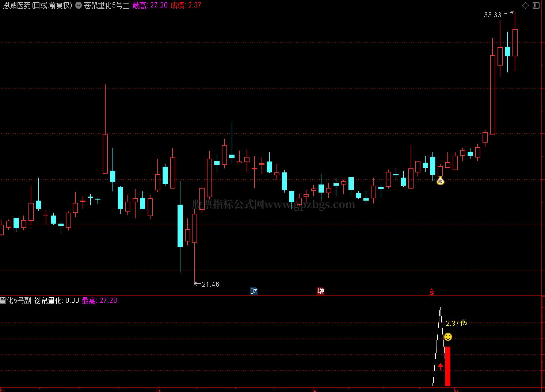545x392 pixels.
Task: Click the yellow 2.37% label
Action: pos(456,323)
